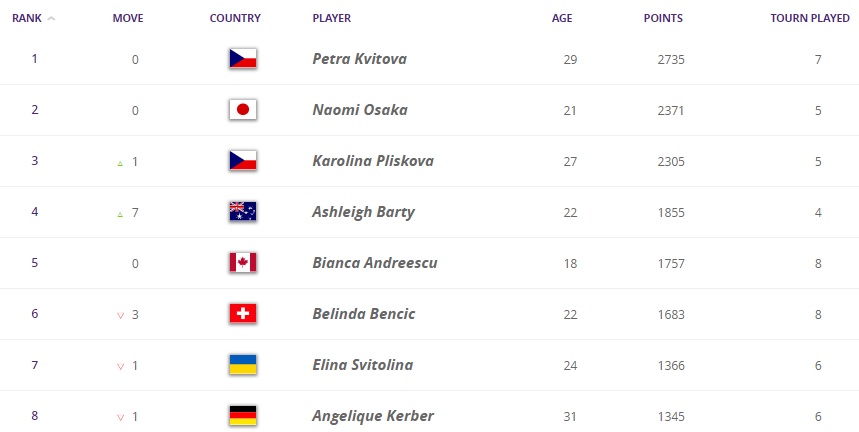Click the Japan flag beside Naomi Osaka

click(x=243, y=110)
